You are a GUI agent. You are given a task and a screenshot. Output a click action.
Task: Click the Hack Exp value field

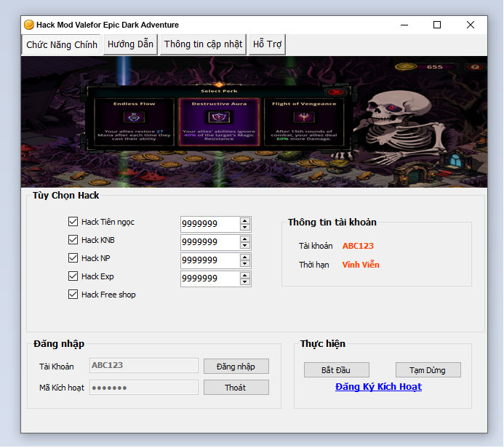210,279
